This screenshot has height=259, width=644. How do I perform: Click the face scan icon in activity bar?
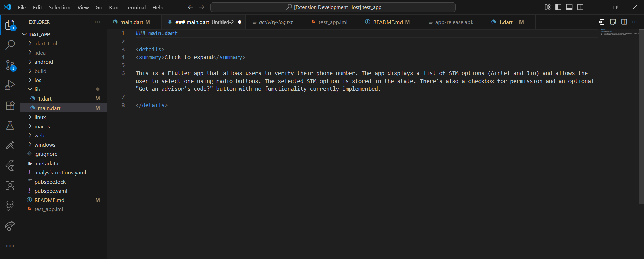point(10,186)
